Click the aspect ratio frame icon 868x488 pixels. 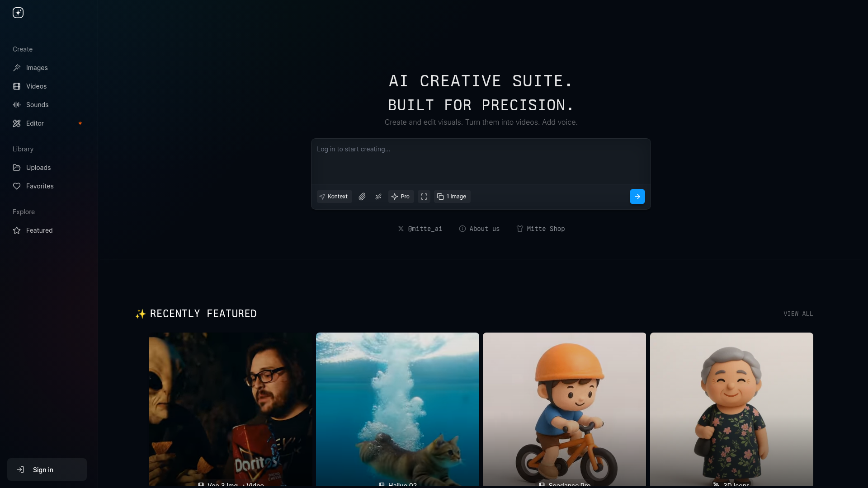click(x=424, y=197)
